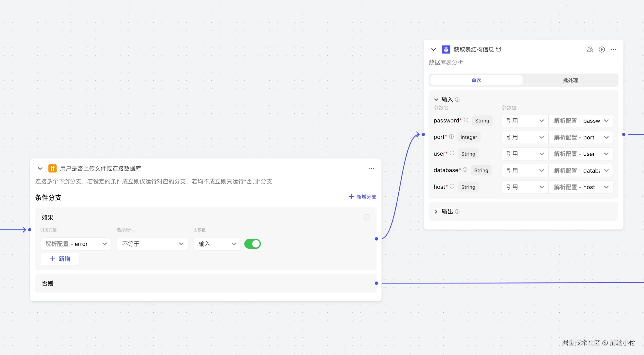The image size is (644, 355).
Task: Expand the 输出 section
Action: tap(436, 211)
